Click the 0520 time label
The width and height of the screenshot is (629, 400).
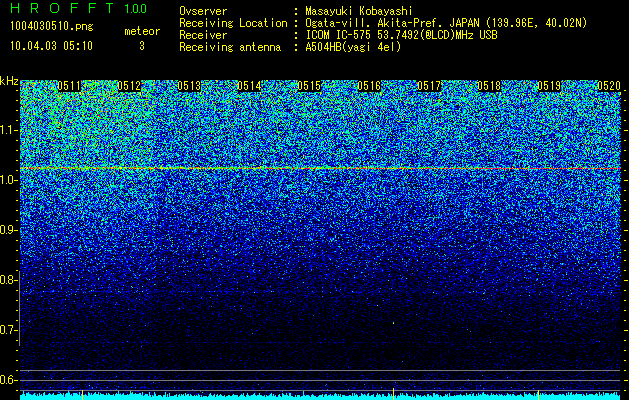(x=609, y=86)
